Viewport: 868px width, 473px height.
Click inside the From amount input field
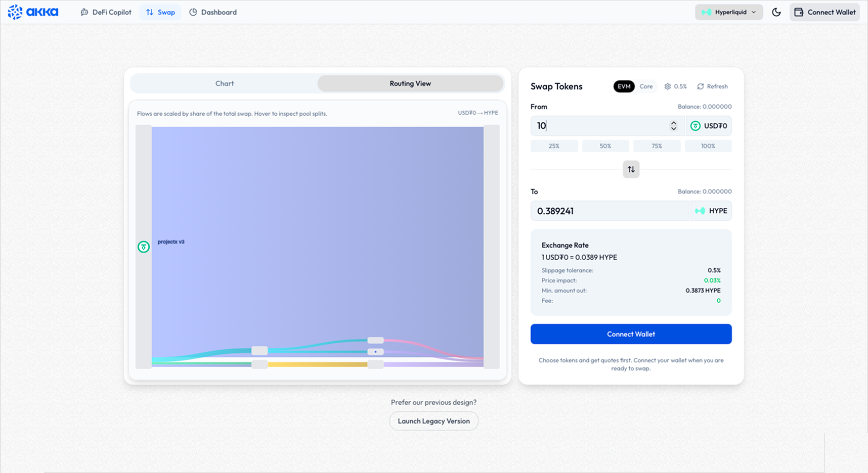point(582,126)
